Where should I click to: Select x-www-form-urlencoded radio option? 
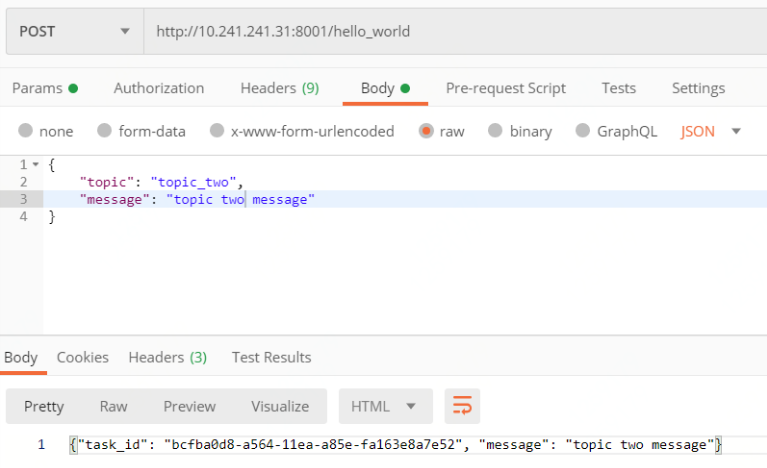217,131
